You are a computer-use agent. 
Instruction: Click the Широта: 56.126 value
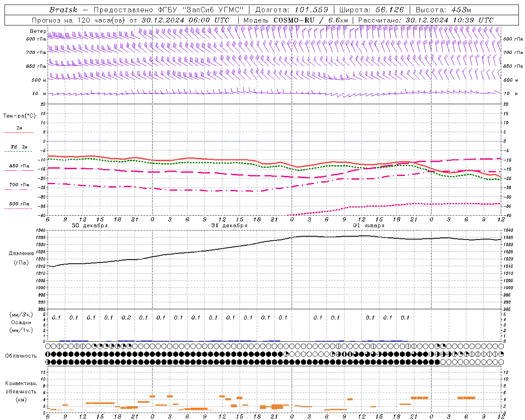click(x=372, y=10)
